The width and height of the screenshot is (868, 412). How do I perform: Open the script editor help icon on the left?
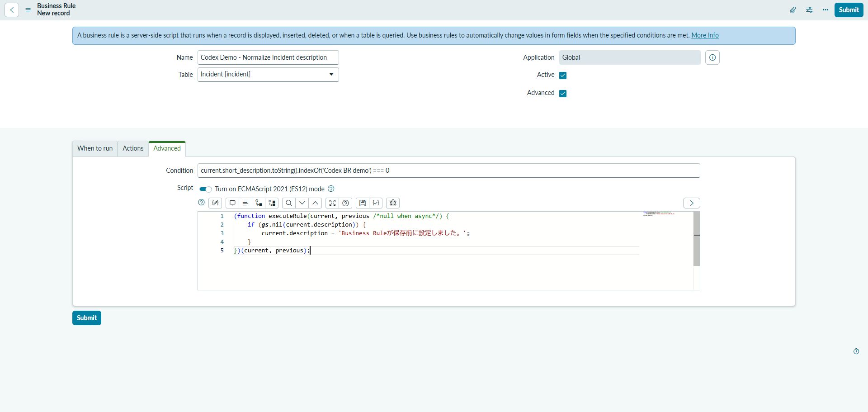pyautogui.click(x=202, y=203)
